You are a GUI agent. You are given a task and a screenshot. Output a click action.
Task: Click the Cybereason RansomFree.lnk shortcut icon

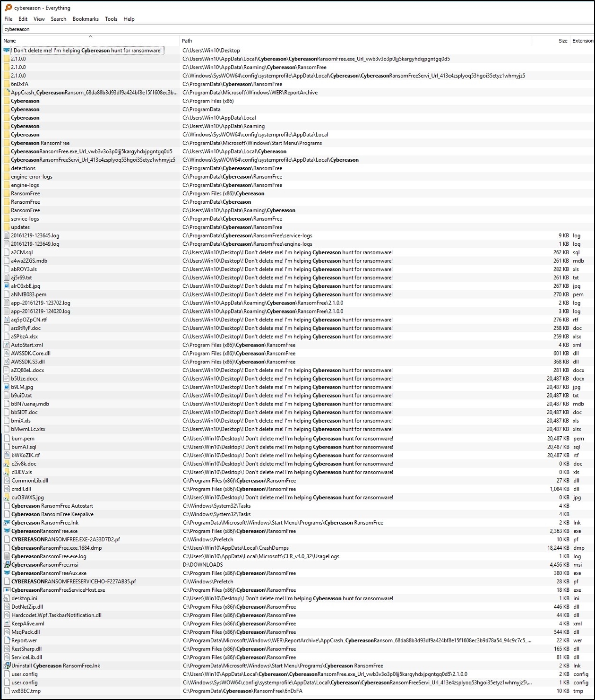tap(7, 523)
